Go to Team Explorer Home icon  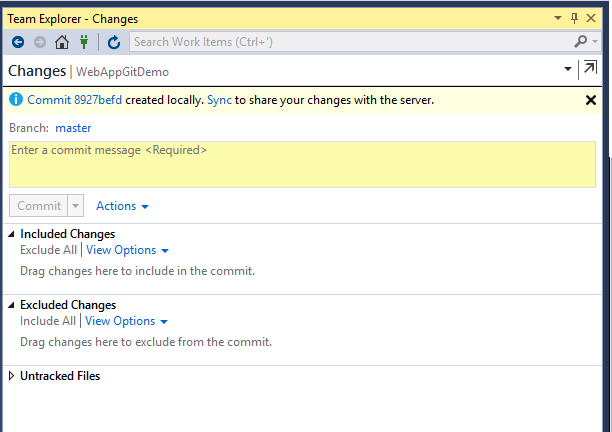point(62,42)
